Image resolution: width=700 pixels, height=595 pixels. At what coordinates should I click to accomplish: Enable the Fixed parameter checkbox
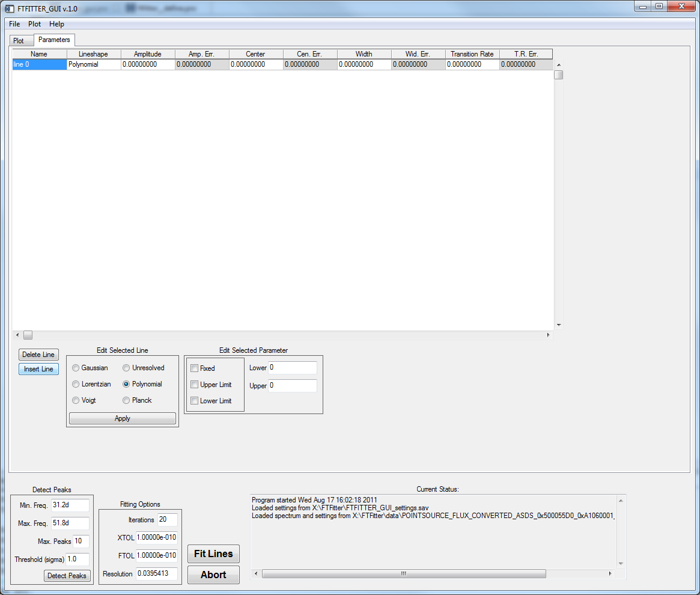tap(194, 368)
